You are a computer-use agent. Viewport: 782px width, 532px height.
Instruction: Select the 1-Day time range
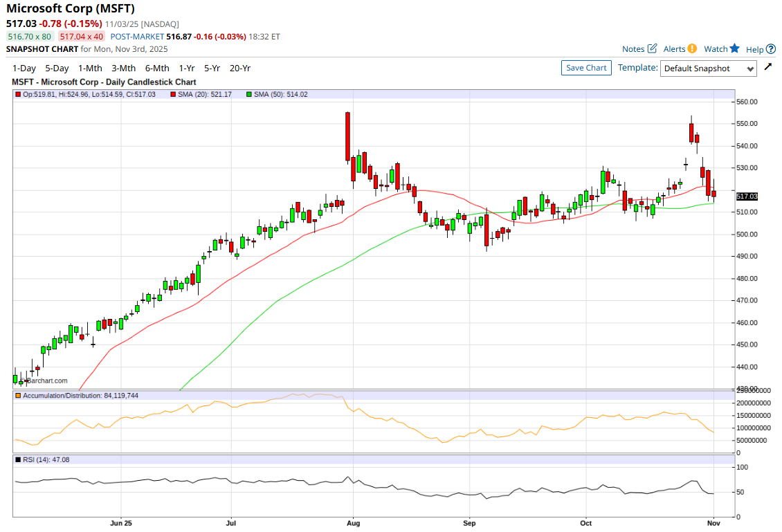(x=24, y=68)
